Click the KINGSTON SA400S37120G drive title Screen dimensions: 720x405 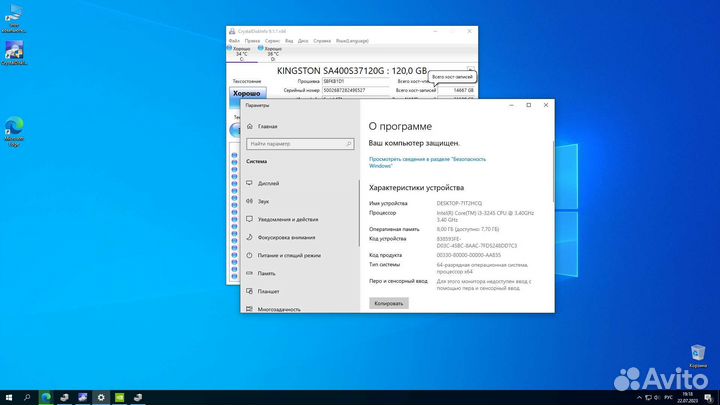pyautogui.click(x=352, y=71)
